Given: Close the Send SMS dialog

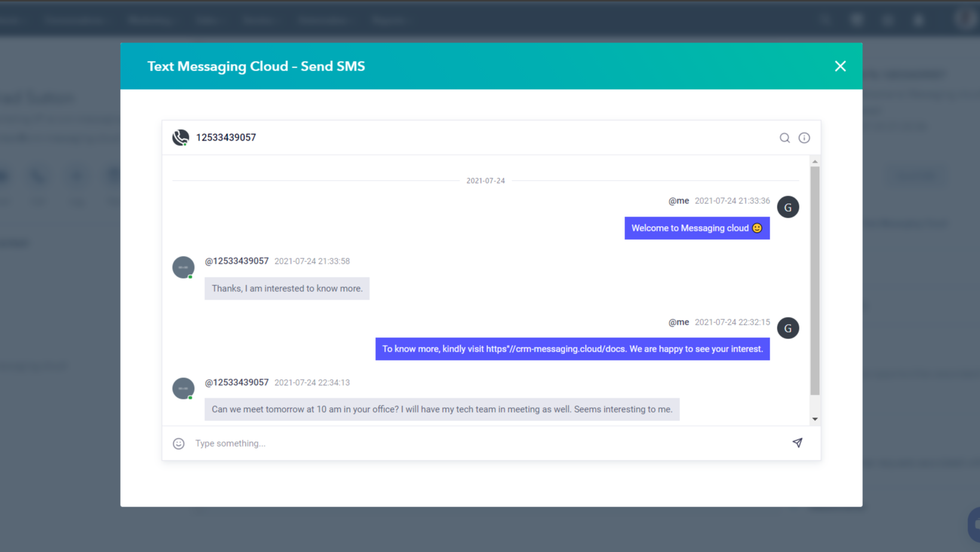Looking at the screenshot, I should pyautogui.click(x=840, y=66).
